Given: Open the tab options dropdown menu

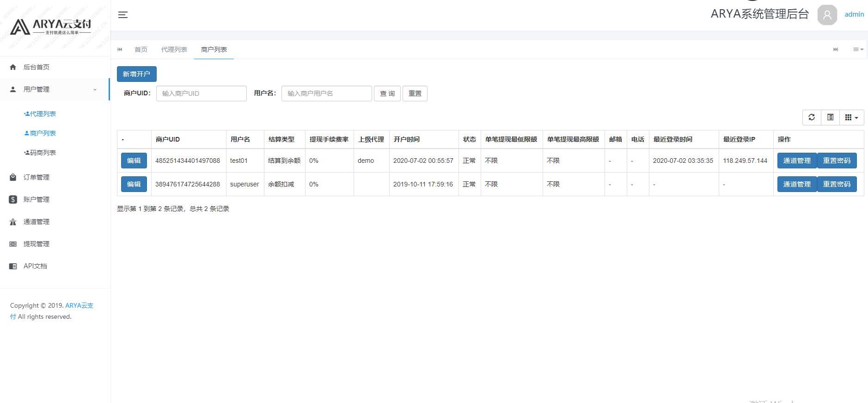Looking at the screenshot, I should point(858,50).
